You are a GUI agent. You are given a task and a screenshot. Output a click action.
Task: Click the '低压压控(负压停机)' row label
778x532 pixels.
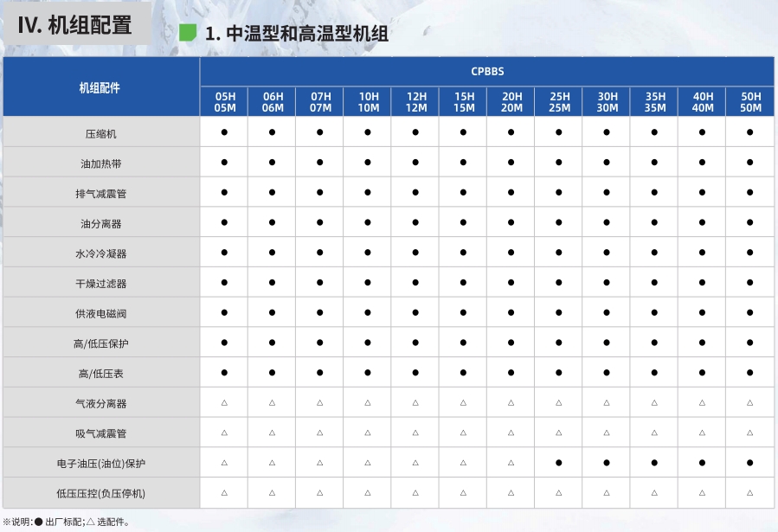coord(100,494)
